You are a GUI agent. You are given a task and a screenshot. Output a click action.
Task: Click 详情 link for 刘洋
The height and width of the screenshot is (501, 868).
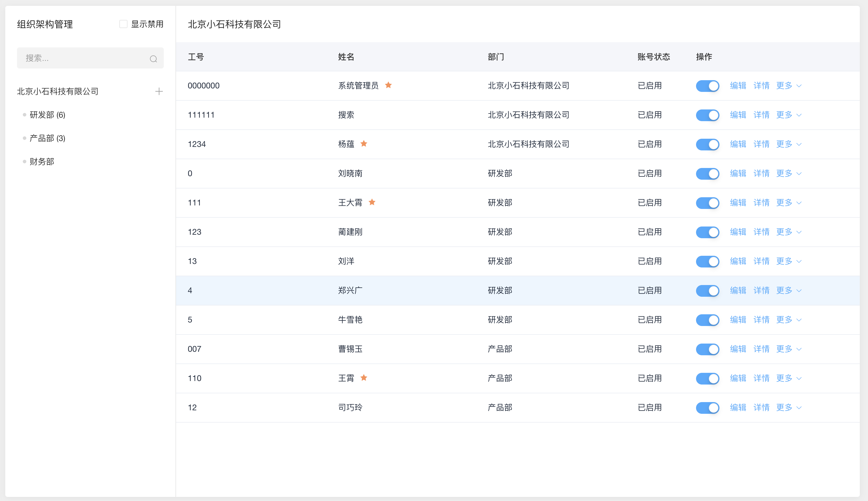point(762,261)
